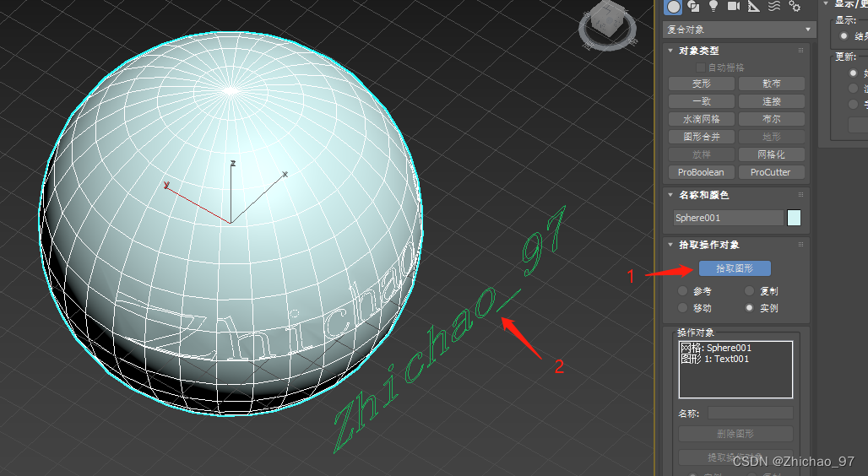Click the 连接 object type button
Screen dimensions: 868x476
pyautogui.click(x=771, y=101)
